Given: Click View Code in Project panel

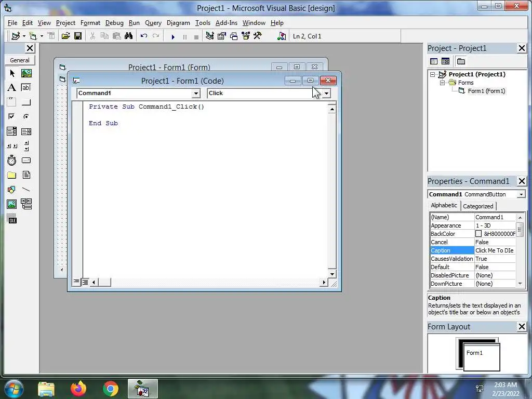Looking at the screenshot, I should (x=434, y=61).
